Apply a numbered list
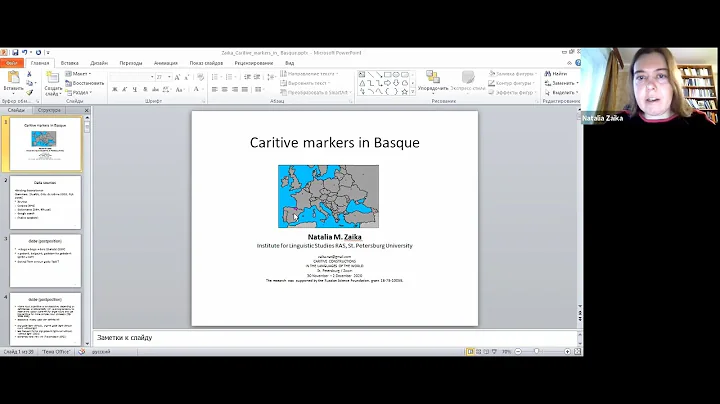Viewport: 720px width, 404px height. 230,77
